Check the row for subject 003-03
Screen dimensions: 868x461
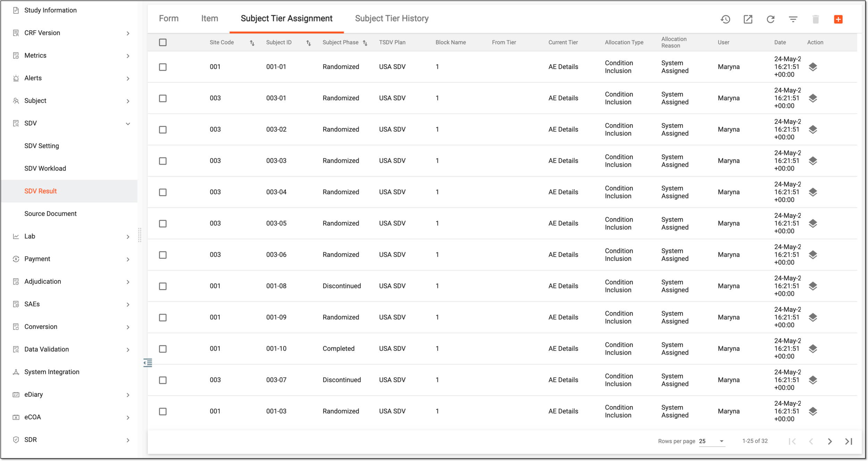tap(162, 161)
